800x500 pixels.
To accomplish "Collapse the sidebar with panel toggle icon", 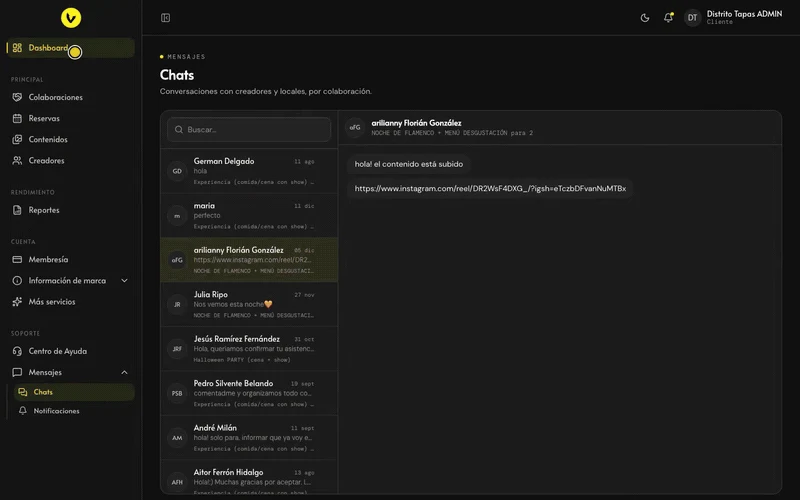I will 165,18.
